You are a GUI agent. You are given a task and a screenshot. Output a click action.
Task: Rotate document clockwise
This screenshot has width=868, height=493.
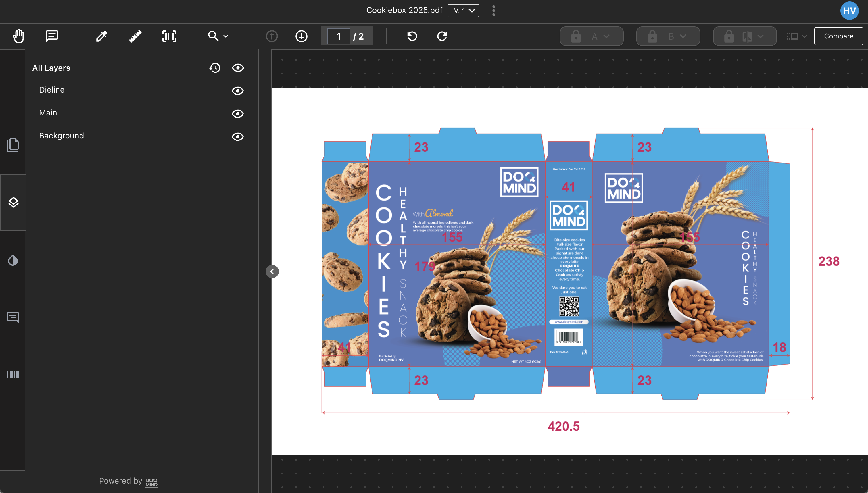tap(442, 36)
